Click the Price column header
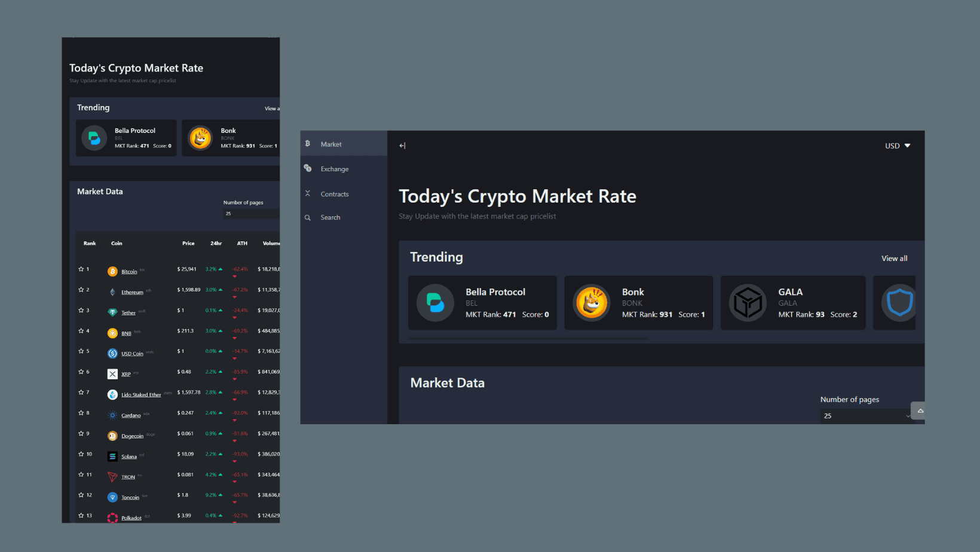 [188, 243]
